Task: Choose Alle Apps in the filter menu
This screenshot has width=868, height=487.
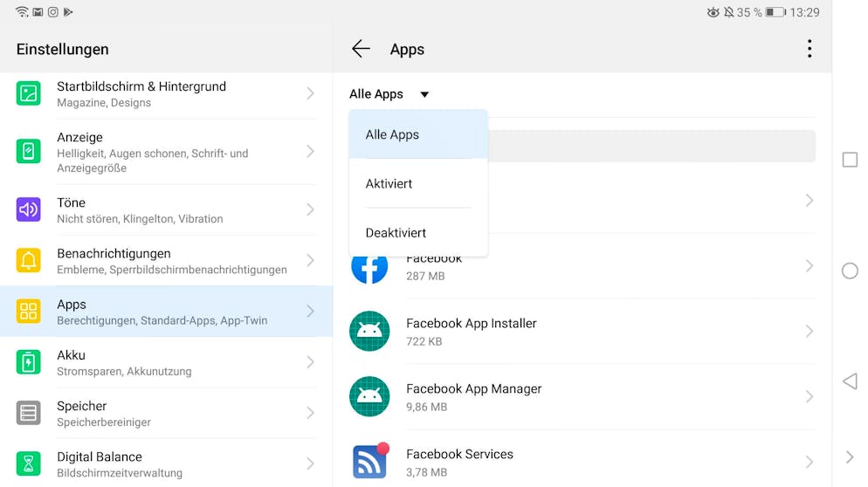Action: coord(418,134)
